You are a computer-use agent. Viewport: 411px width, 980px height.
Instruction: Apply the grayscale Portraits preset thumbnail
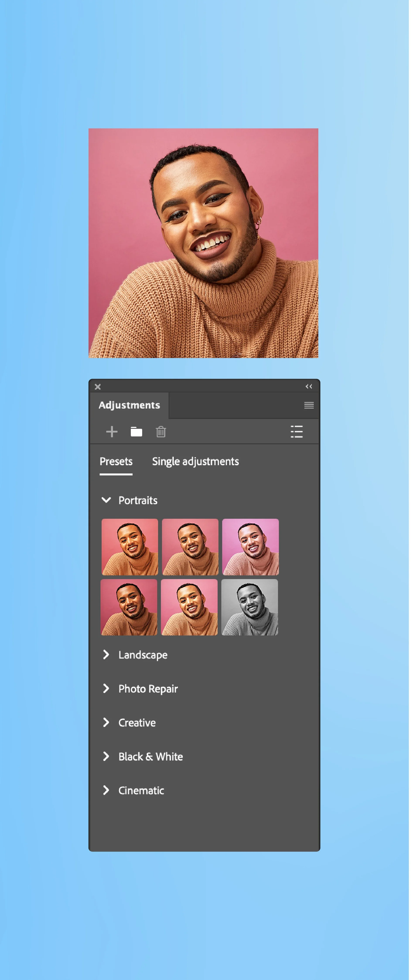coord(250,607)
